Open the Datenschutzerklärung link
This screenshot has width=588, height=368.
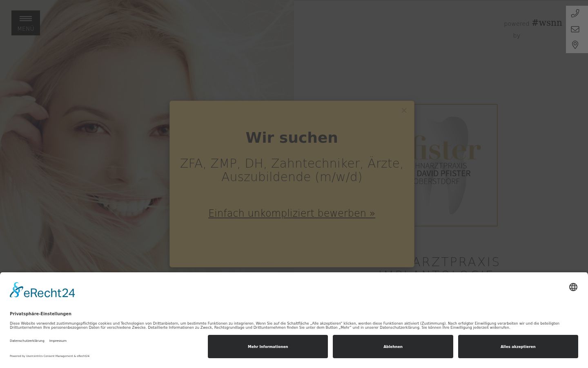[x=27, y=341]
